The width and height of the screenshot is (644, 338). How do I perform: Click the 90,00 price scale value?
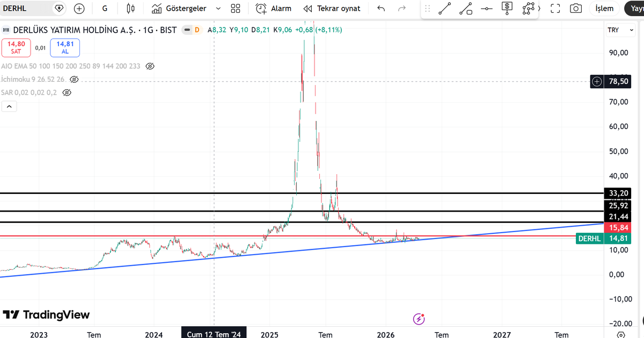pos(618,53)
